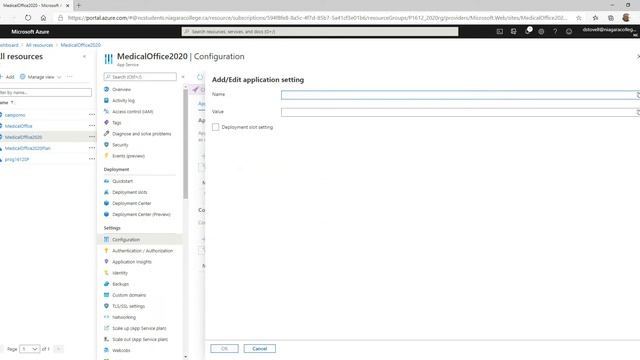Open help question mark icon
This screenshot has height=360, width=640.
[555, 31]
